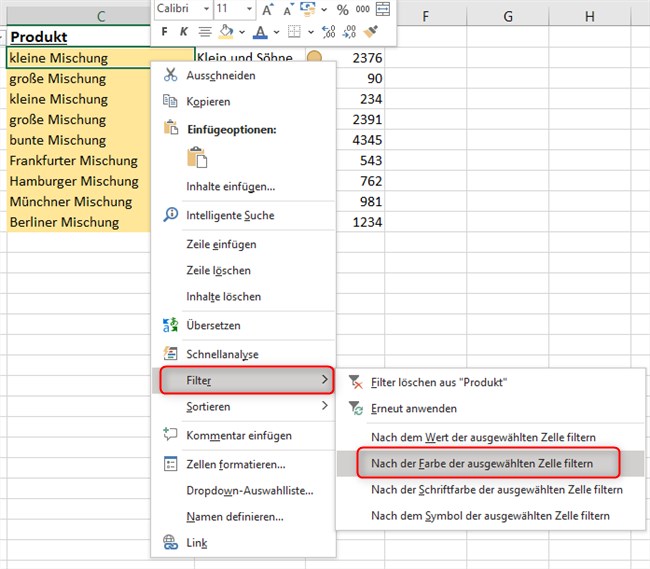Toggle italic (K) formatting

click(184, 31)
